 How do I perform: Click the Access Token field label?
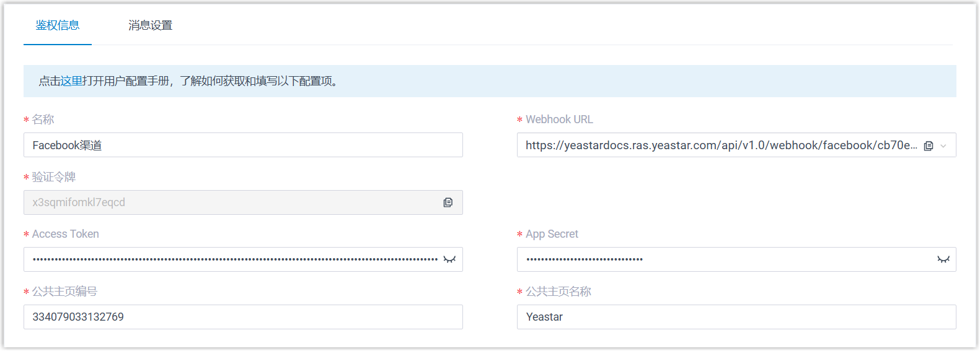[x=66, y=234]
